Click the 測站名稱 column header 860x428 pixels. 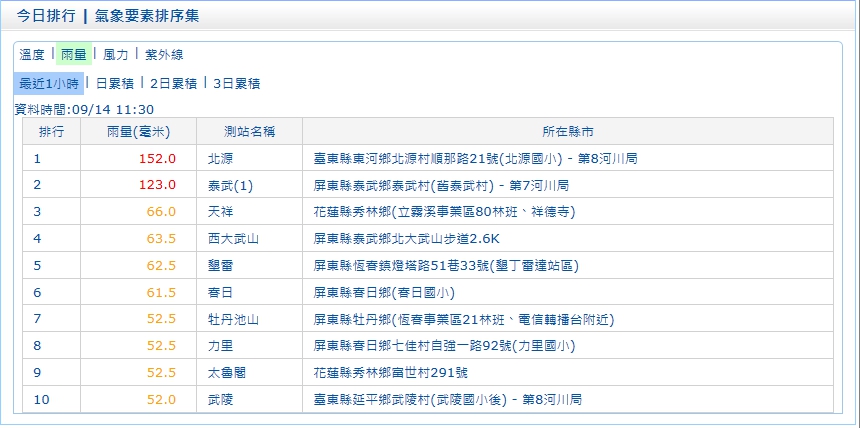tap(249, 132)
